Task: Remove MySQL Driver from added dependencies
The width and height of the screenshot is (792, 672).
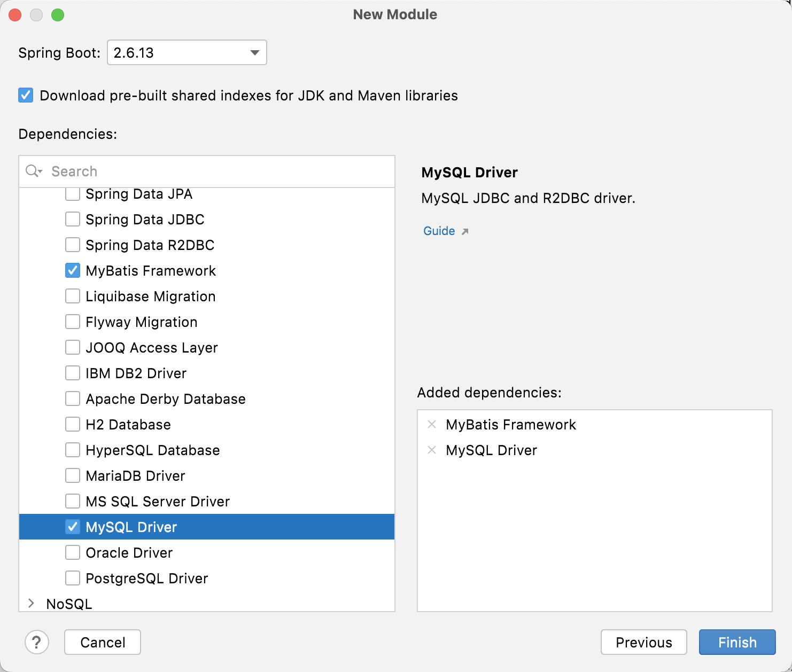Action: point(432,450)
